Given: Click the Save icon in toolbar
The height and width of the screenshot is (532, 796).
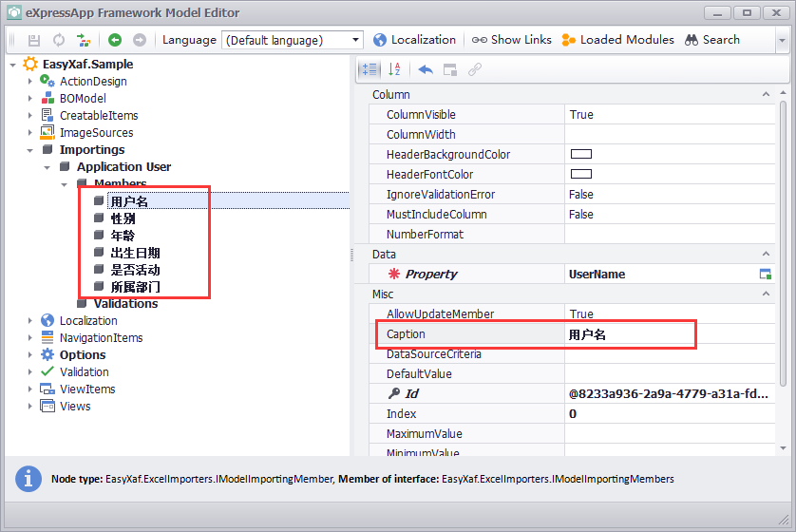Looking at the screenshot, I should [34, 40].
